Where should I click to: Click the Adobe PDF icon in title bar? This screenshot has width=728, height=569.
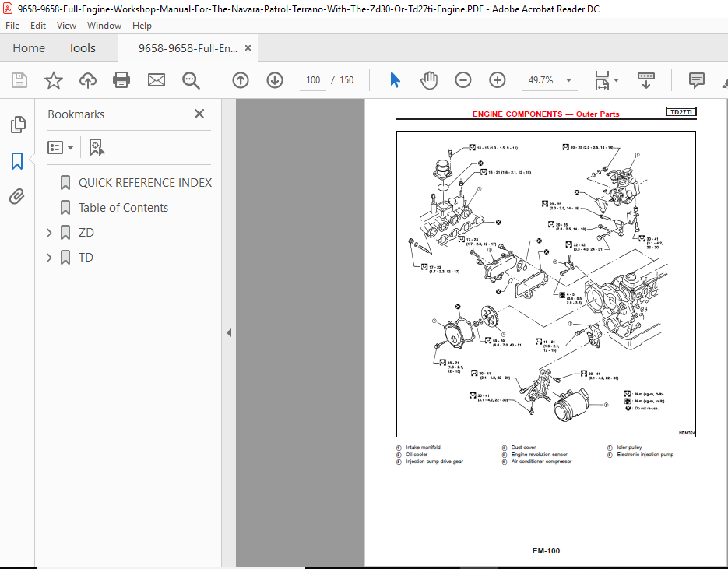tap(8, 9)
